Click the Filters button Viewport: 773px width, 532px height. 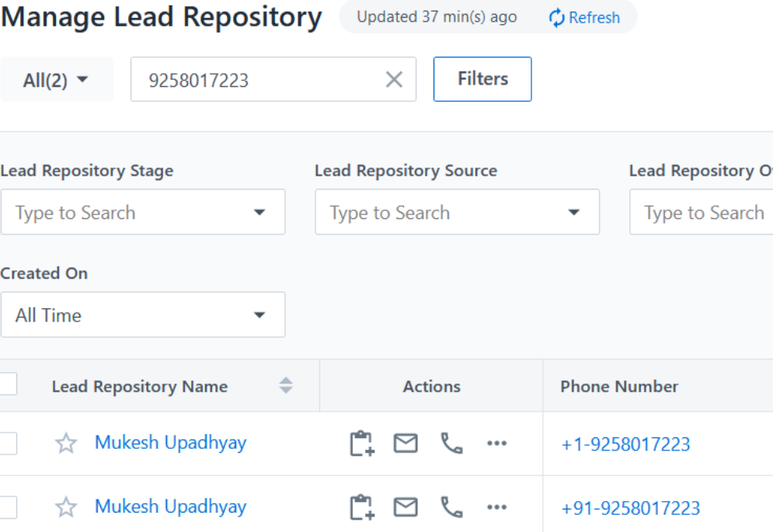pos(482,79)
